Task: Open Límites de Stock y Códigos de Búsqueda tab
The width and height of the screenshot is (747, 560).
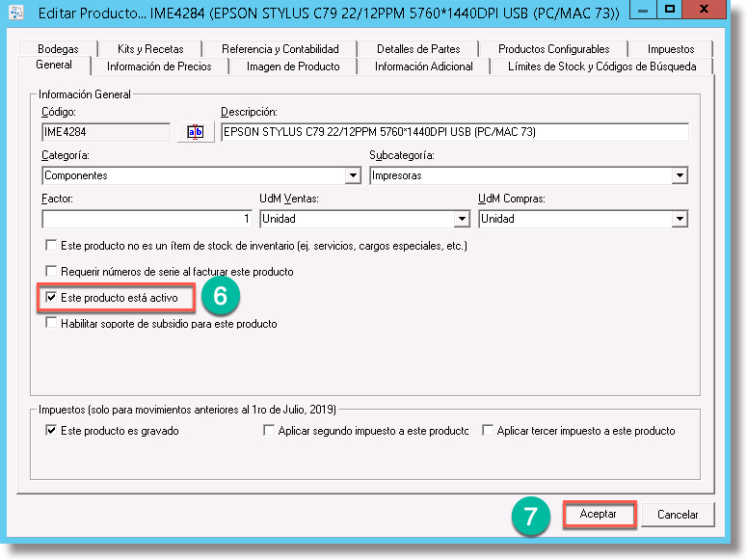Action: [x=602, y=67]
